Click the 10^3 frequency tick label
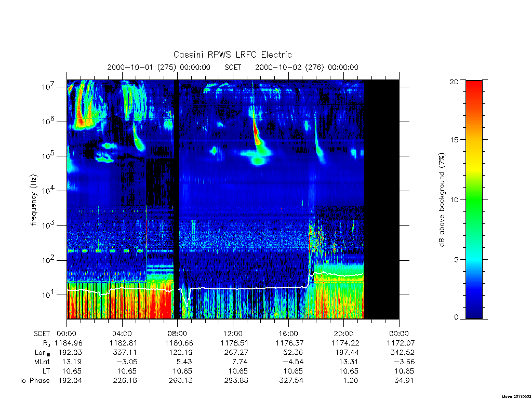Screen dimensions: 532x399 (x=49, y=225)
